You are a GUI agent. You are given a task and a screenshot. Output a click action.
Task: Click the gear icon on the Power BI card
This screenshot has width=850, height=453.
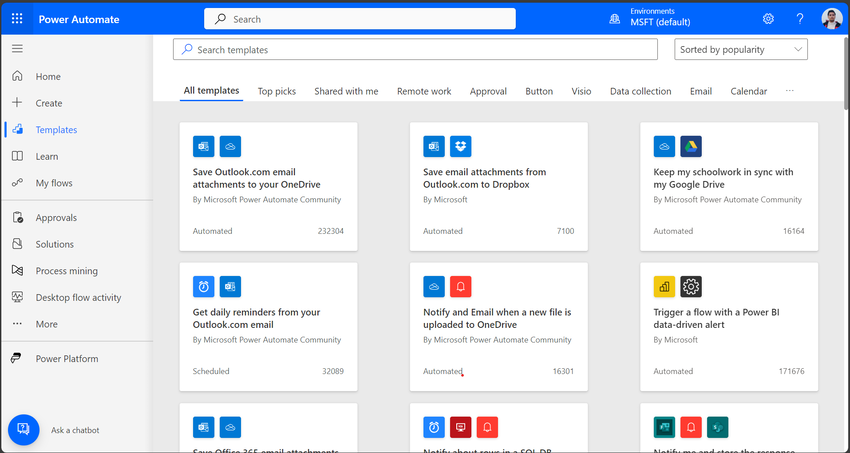coord(691,287)
